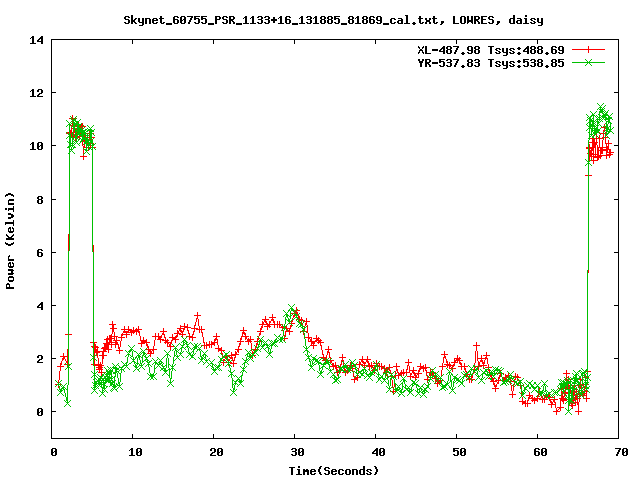Click the XL-487.98 Tsys:488.69 legend entry
This screenshot has height=480, width=640.
pyautogui.click(x=491, y=50)
